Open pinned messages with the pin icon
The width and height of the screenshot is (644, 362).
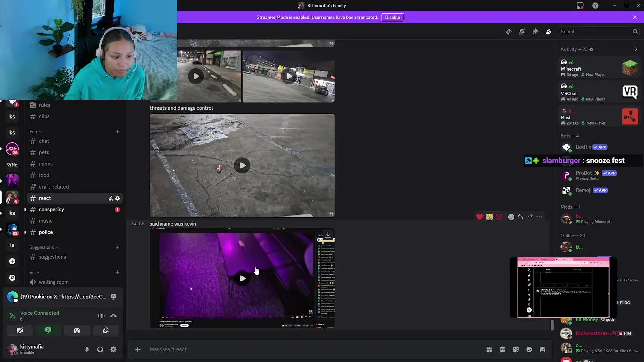coord(535,32)
